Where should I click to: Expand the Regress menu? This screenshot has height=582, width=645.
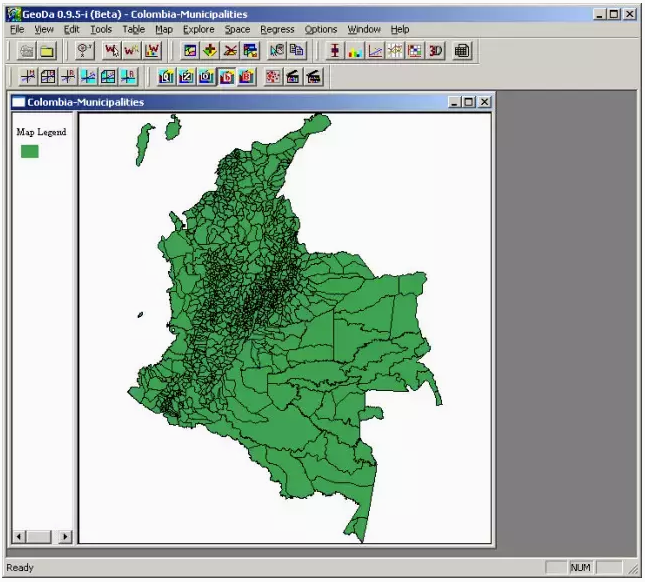pos(277,30)
